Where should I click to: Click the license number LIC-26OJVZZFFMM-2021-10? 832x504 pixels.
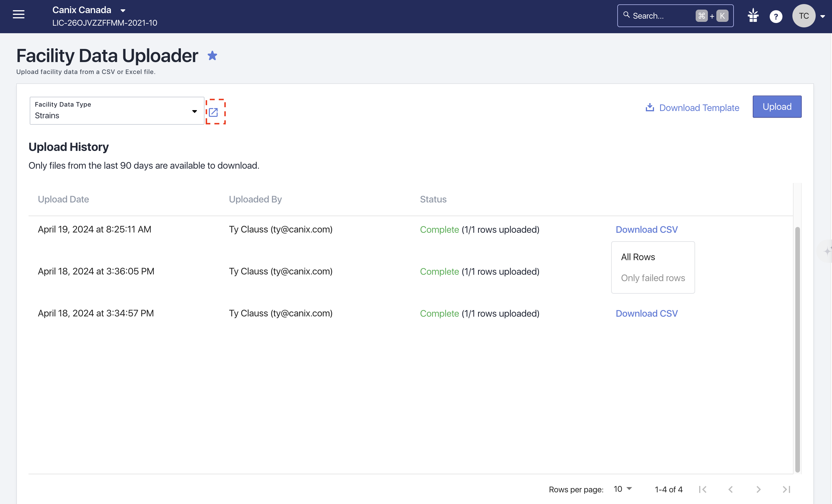[x=105, y=23]
